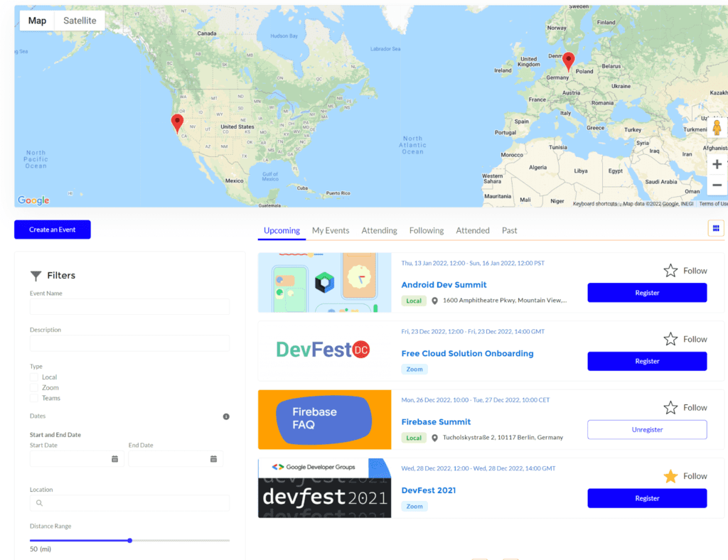
Task: Click the Keyboard shortcuts map link
Action: pyautogui.click(x=595, y=204)
